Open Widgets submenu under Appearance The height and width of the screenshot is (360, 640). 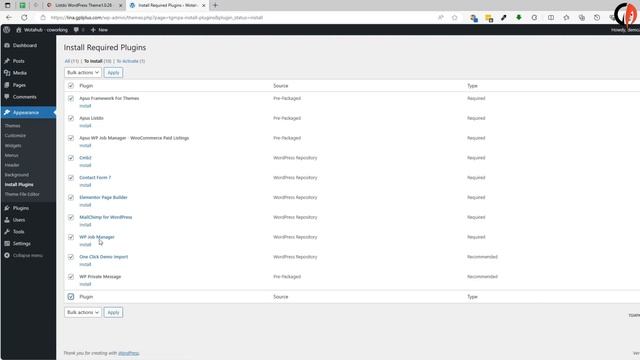click(x=13, y=145)
